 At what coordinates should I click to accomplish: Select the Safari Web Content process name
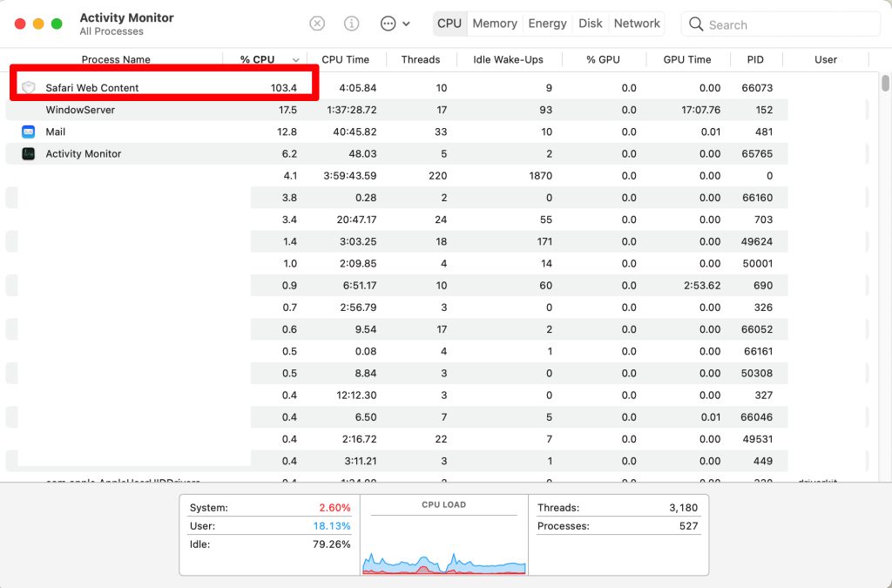tap(92, 88)
